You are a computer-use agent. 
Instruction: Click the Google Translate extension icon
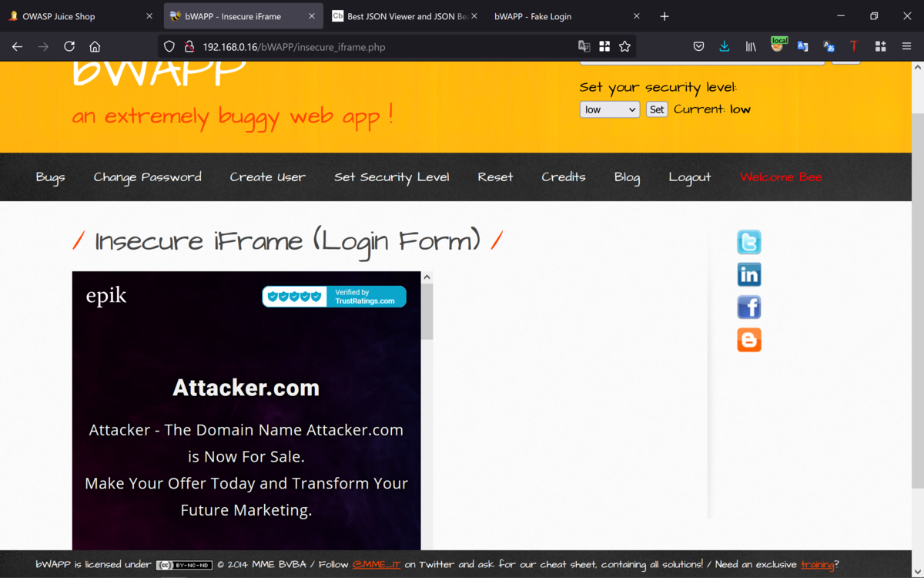click(829, 47)
